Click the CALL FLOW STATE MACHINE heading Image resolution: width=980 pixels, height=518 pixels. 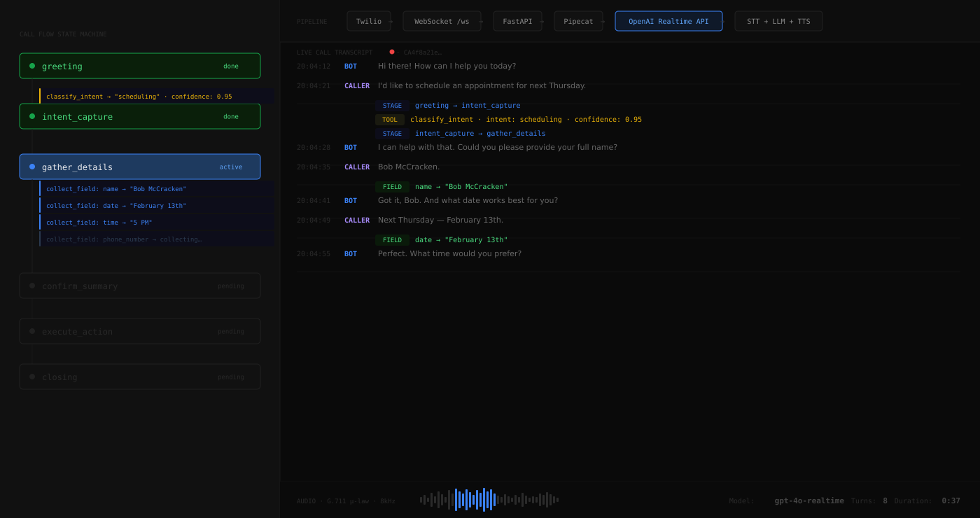click(x=63, y=34)
